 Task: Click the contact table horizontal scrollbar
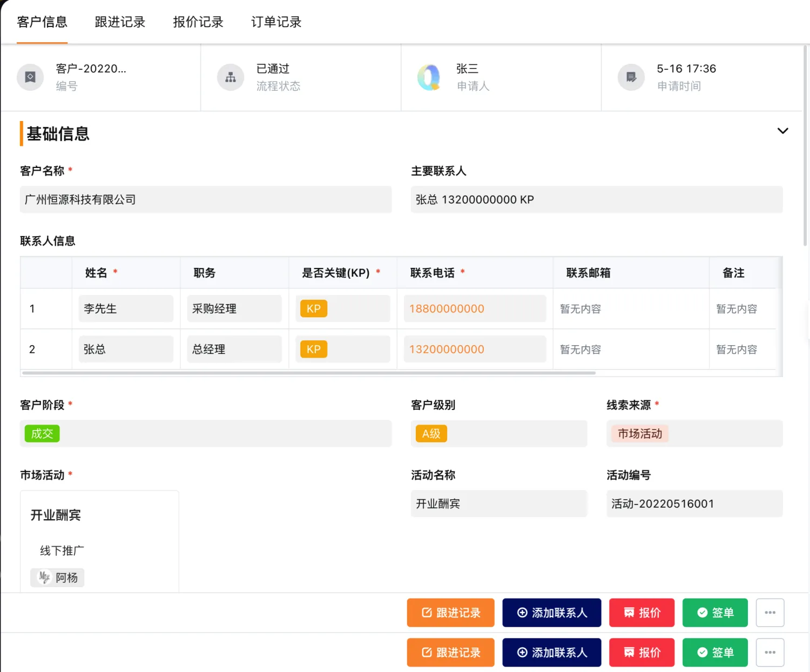(309, 373)
